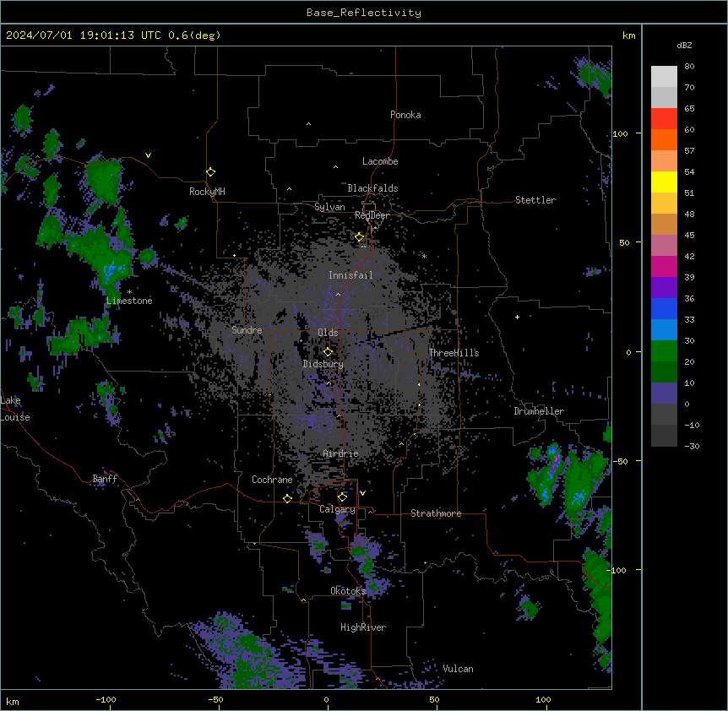Image resolution: width=728 pixels, height=711 pixels.
Task: Select the Drumheller label
Action: 539,411
